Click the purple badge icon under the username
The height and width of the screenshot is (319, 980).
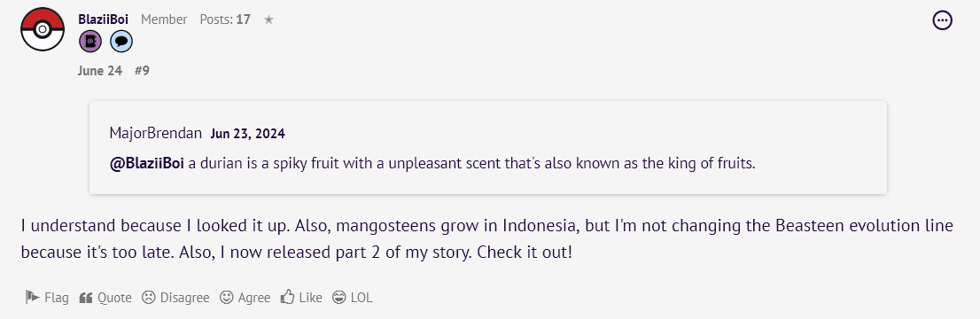tap(90, 42)
